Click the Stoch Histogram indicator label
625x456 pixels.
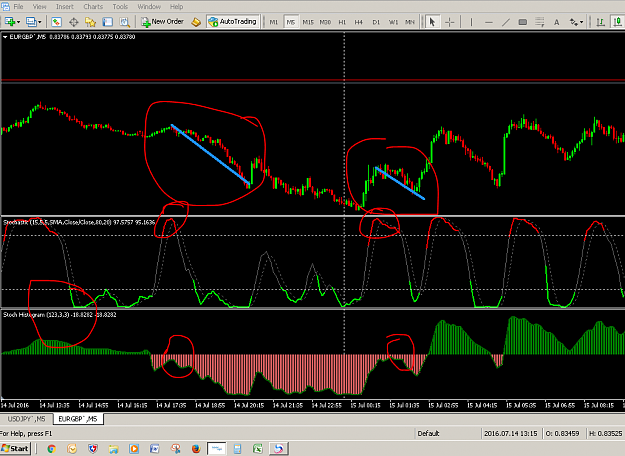point(60,315)
